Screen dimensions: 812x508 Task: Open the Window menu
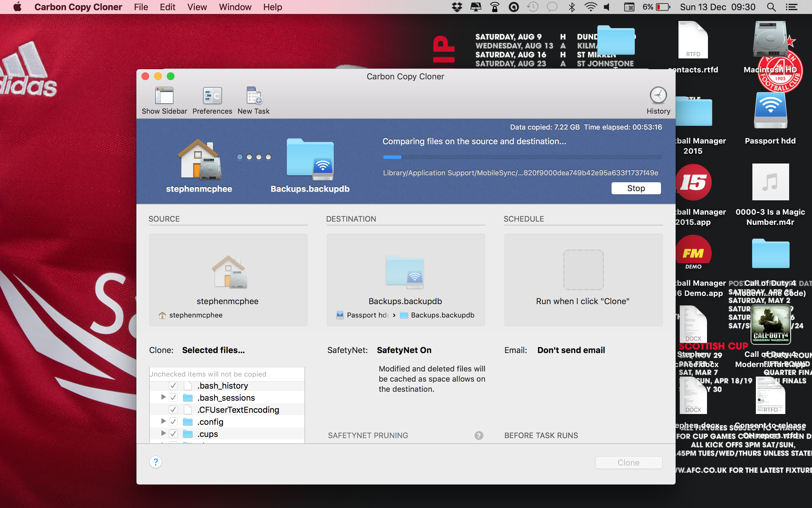click(x=235, y=7)
